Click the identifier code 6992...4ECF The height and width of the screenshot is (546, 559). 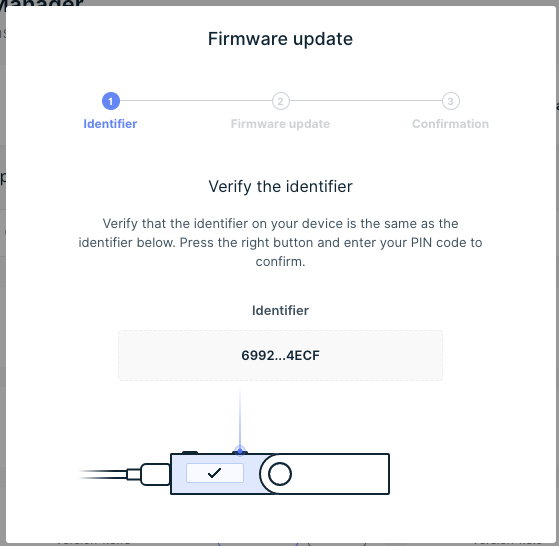coord(281,355)
